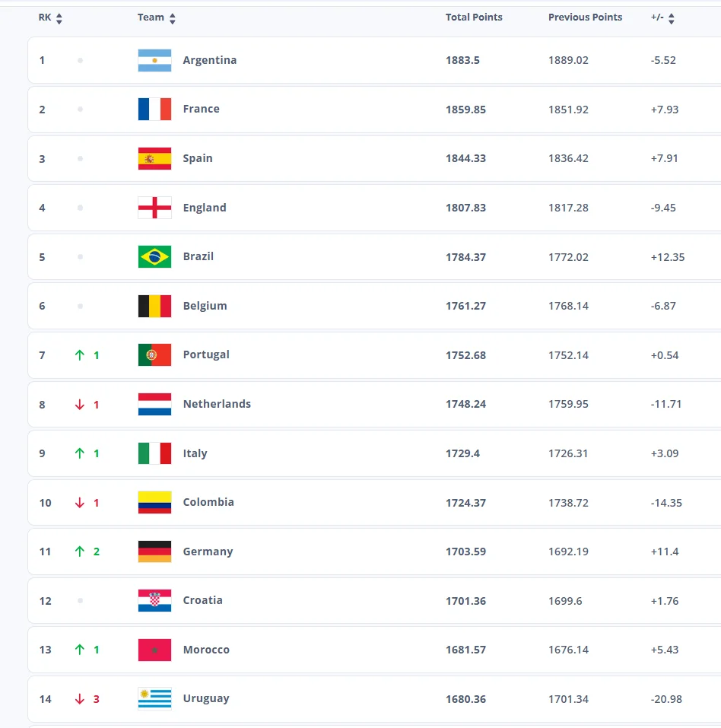Click the France flag icon
The width and height of the screenshot is (721, 728).
pyautogui.click(x=154, y=110)
